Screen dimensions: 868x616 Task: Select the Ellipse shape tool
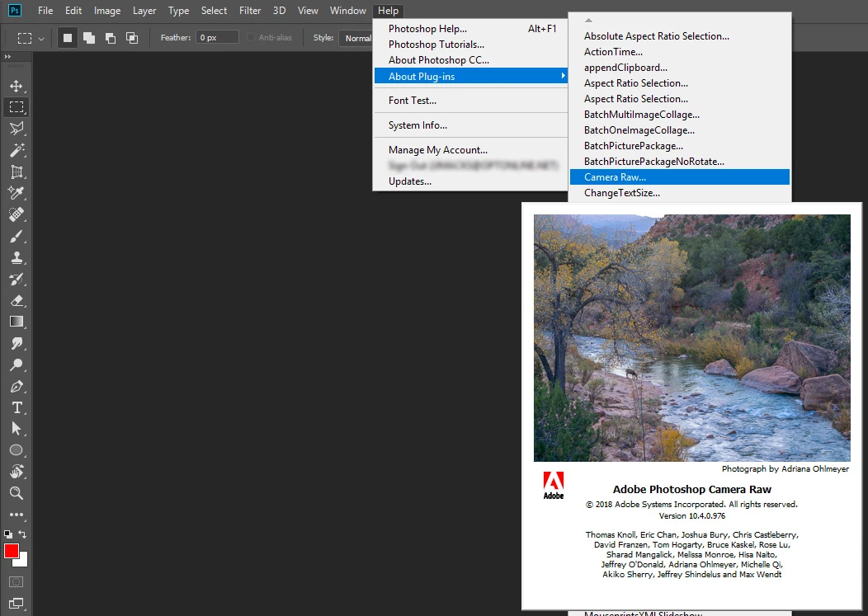16,450
